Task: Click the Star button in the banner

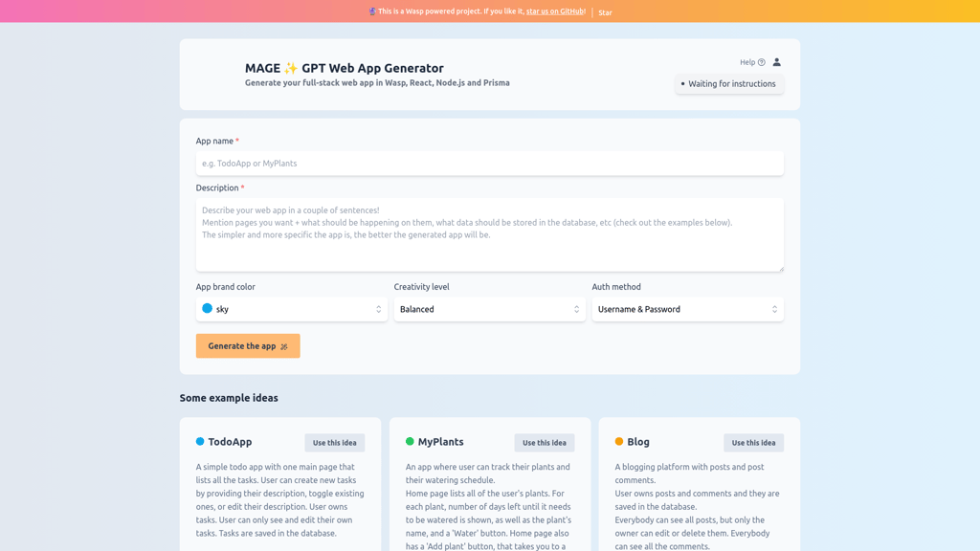Action: click(x=605, y=12)
